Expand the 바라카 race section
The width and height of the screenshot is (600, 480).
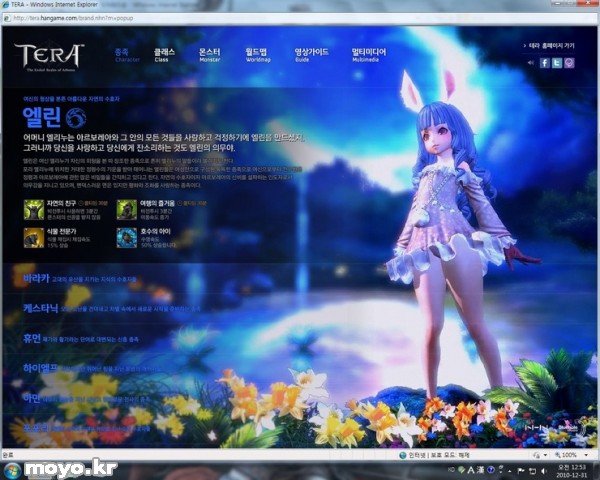[80, 278]
